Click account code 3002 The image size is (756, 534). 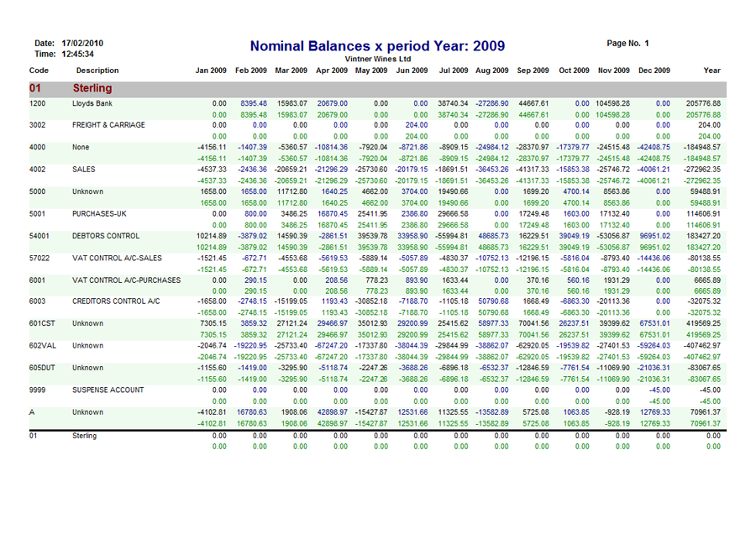tap(37, 125)
